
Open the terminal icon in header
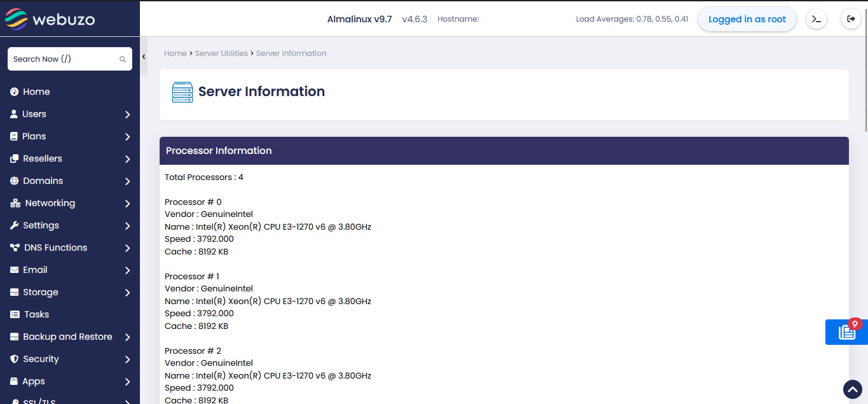click(816, 19)
